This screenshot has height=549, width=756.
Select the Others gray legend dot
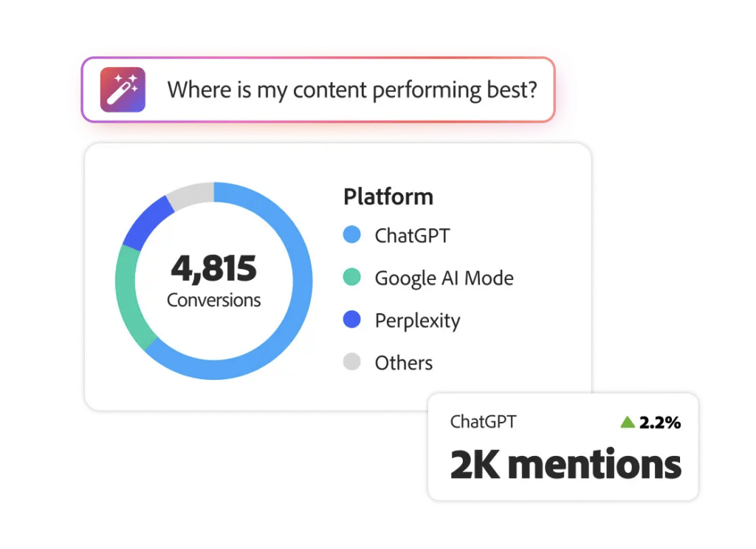(x=352, y=361)
